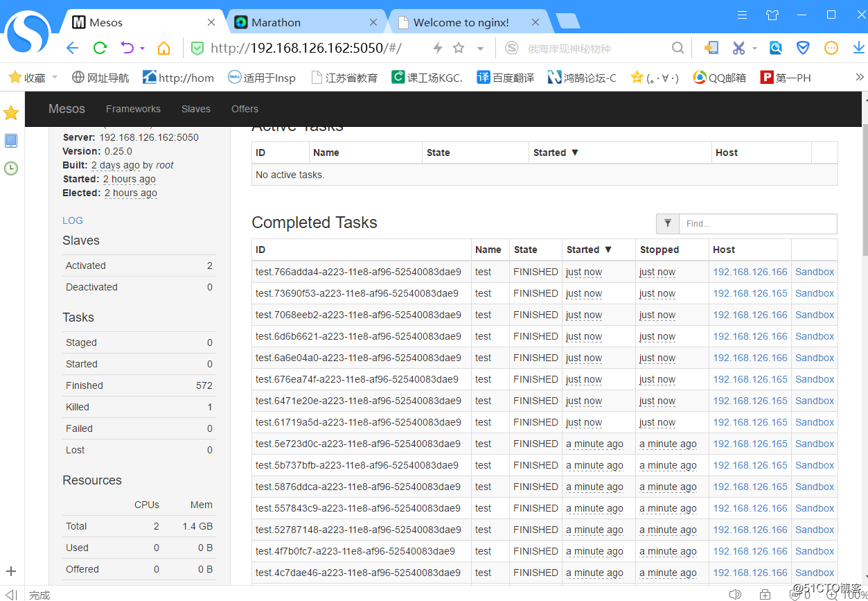Open the browser main menu icon
This screenshot has height=601, width=868.
[x=743, y=15]
